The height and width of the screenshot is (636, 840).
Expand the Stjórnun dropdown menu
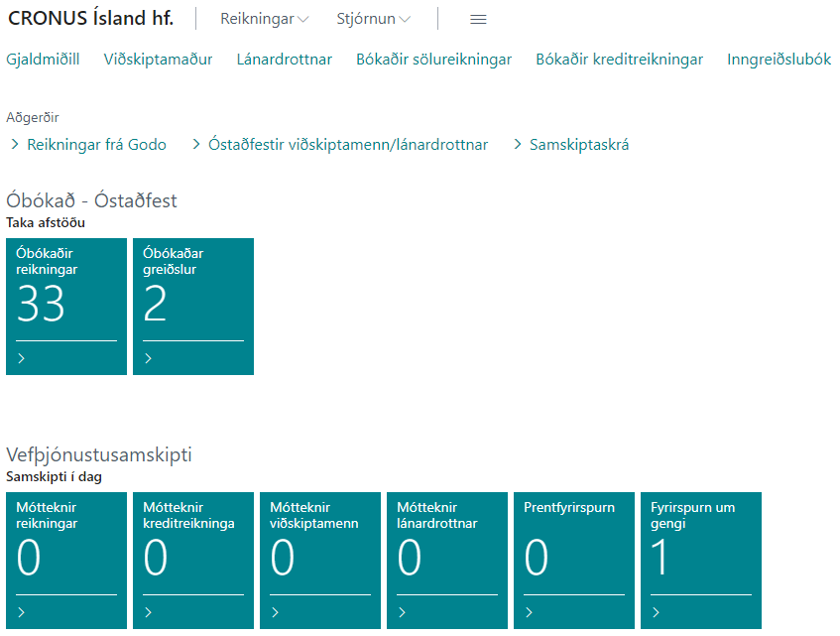pyautogui.click(x=373, y=19)
